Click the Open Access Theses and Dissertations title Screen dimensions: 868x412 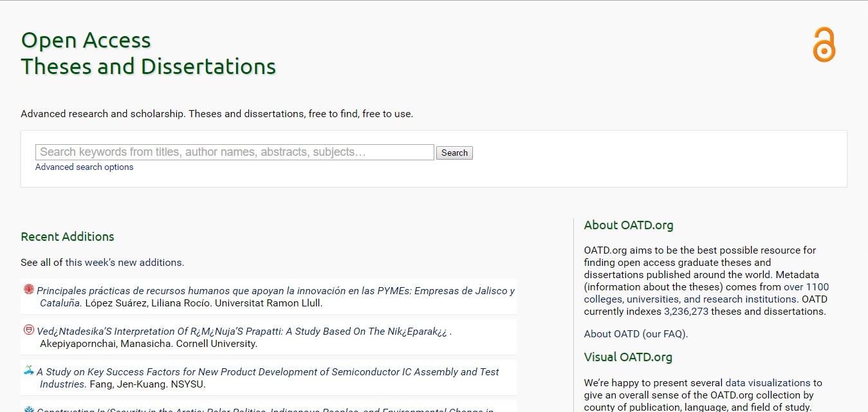click(149, 53)
